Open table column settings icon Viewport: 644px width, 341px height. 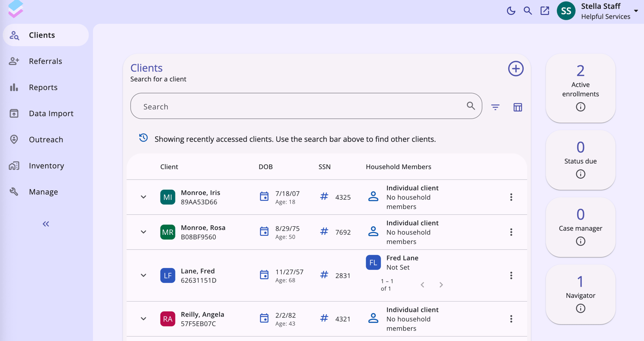pos(518,107)
